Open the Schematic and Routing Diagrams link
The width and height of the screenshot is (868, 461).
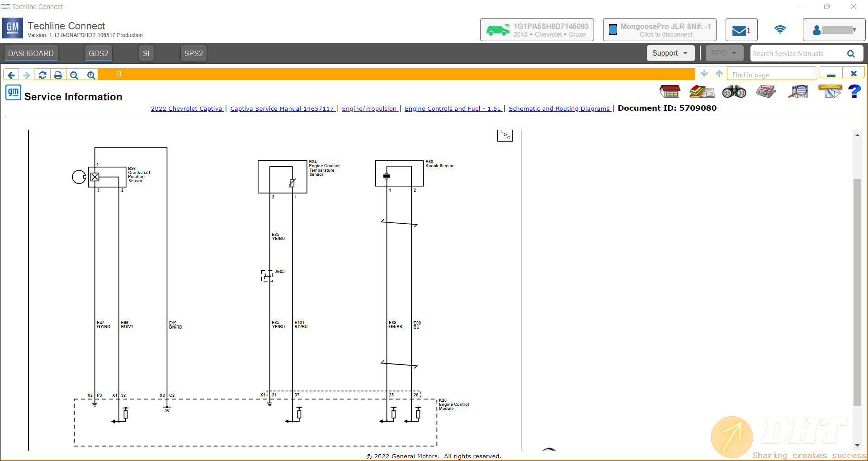(x=559, y=108)
